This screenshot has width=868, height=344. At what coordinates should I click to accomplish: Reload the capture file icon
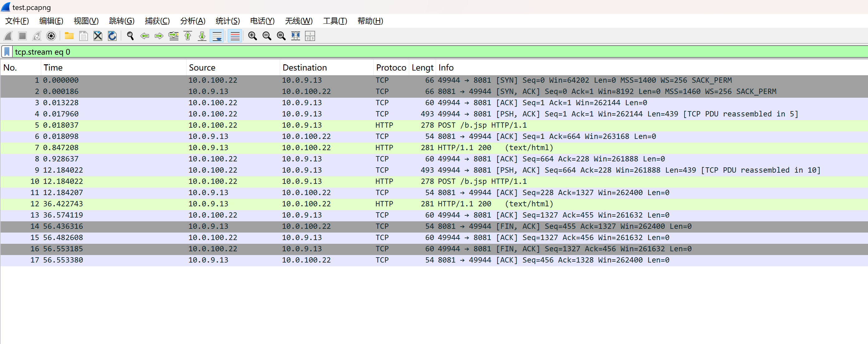coord(112,36)
